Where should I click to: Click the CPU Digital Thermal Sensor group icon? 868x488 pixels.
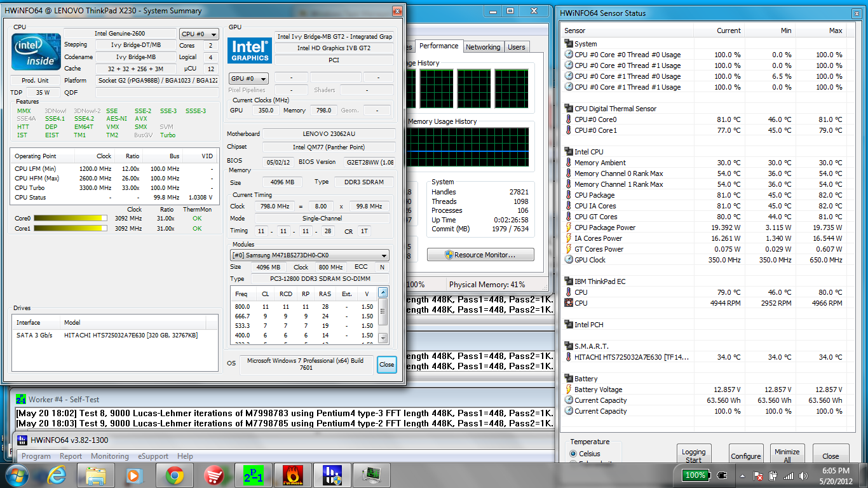(569, 109)
